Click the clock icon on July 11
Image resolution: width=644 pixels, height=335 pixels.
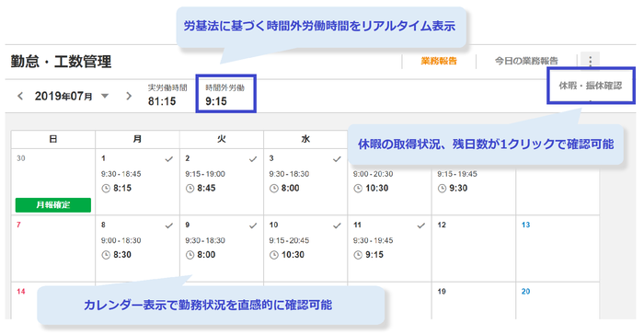point(358,255)
